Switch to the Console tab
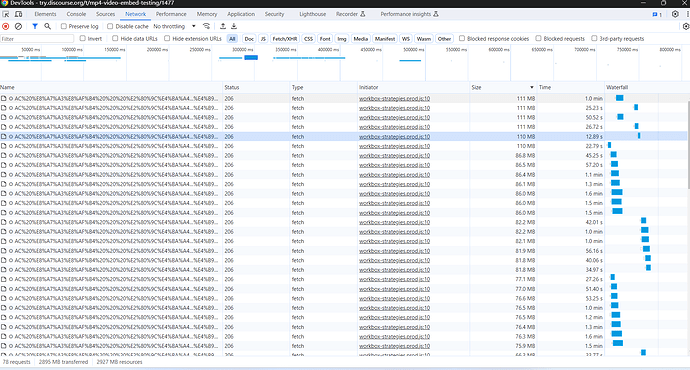 click(x=76, y=14)
